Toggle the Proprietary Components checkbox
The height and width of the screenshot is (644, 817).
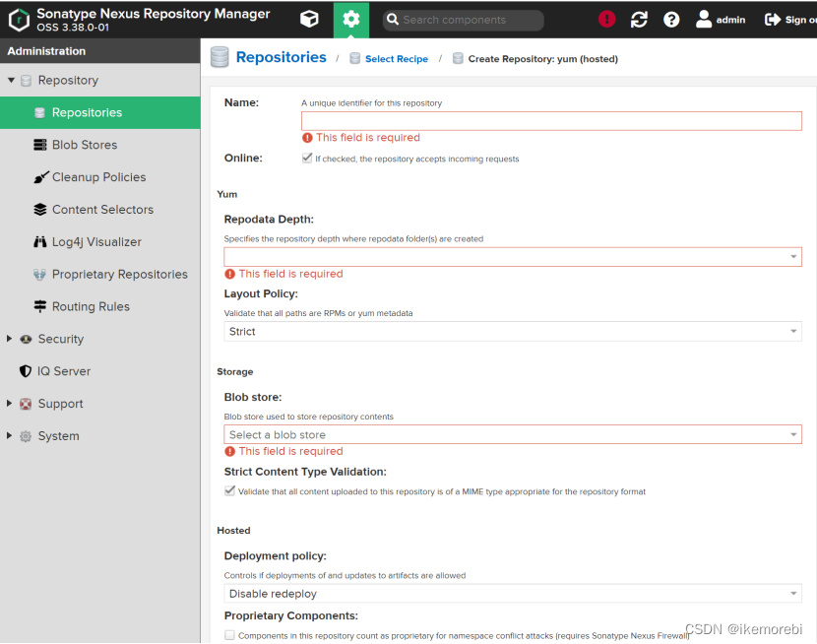coord(229,635)
